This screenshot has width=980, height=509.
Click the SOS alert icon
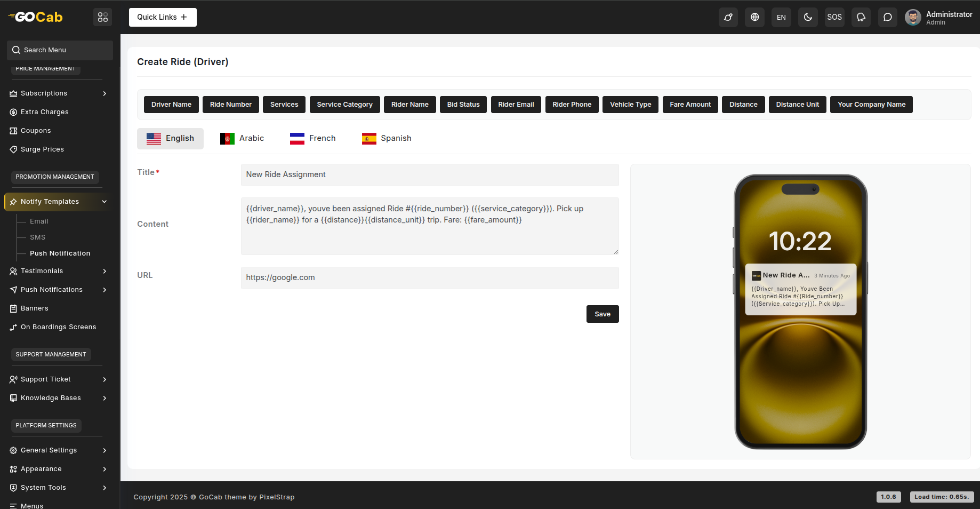[834, 17]
